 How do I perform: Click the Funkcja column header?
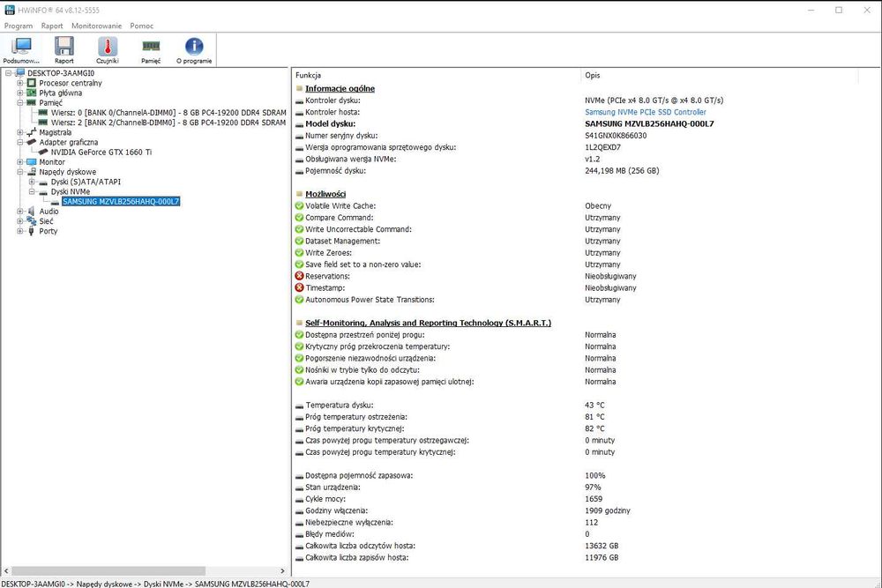coord(437,75)
